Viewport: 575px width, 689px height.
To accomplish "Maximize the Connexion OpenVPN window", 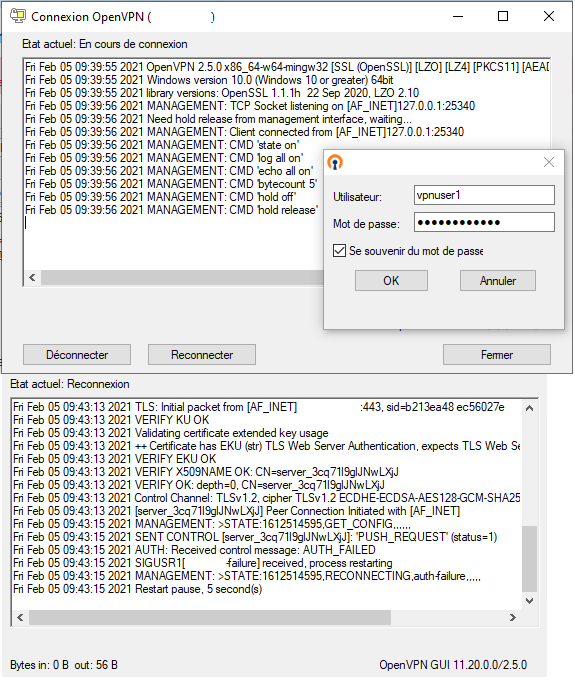I will [x=504, y=17].
